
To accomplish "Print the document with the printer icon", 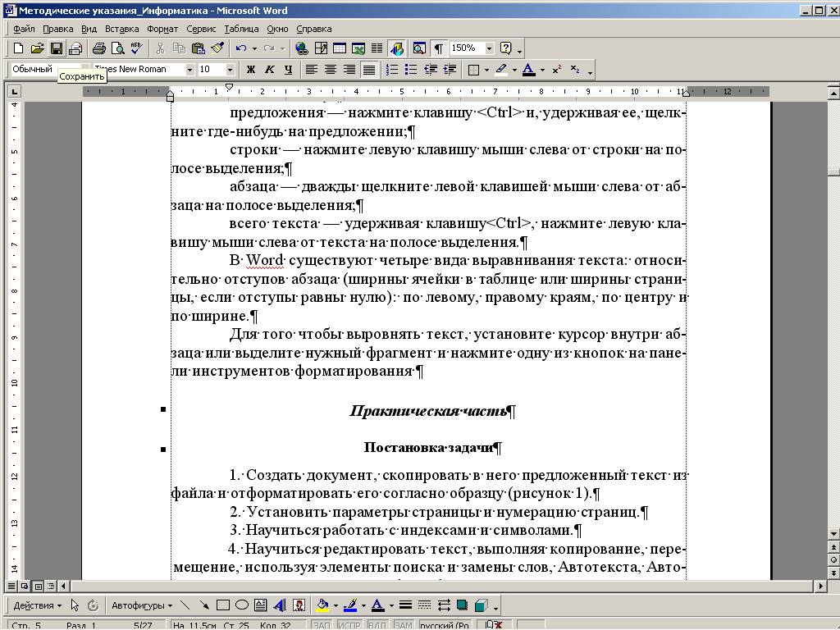I will click(x=98, y=48).
